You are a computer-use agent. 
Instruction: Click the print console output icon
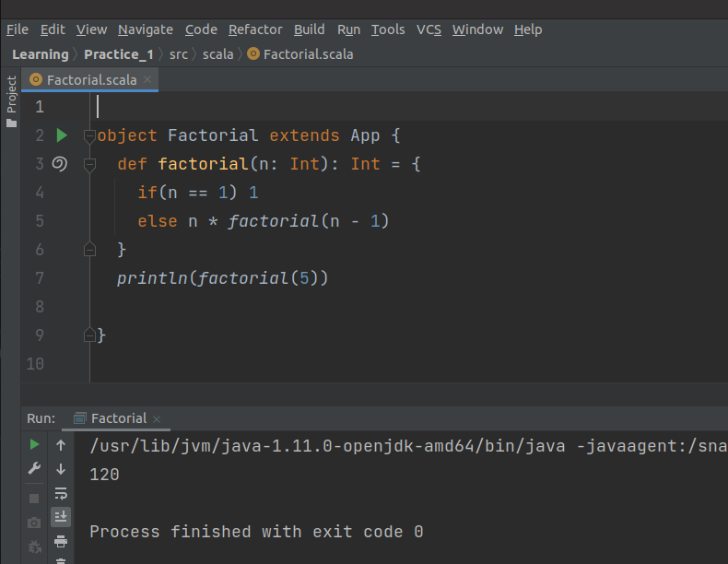click(x=61, y=541)
